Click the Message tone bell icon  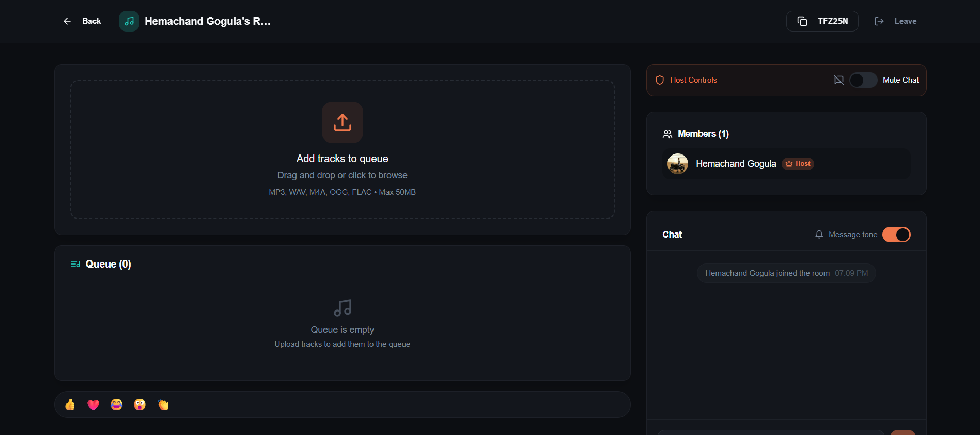(x=819, y=234)
